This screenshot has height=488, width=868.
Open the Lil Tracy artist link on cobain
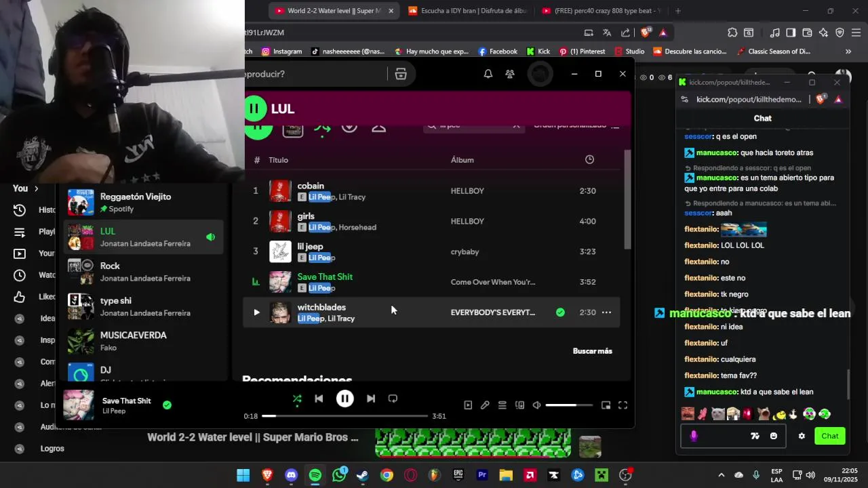(x=352, y=197)
